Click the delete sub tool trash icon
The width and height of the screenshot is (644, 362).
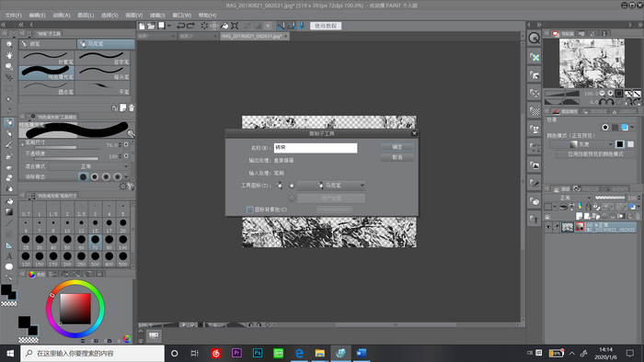[x=132, y=107]
